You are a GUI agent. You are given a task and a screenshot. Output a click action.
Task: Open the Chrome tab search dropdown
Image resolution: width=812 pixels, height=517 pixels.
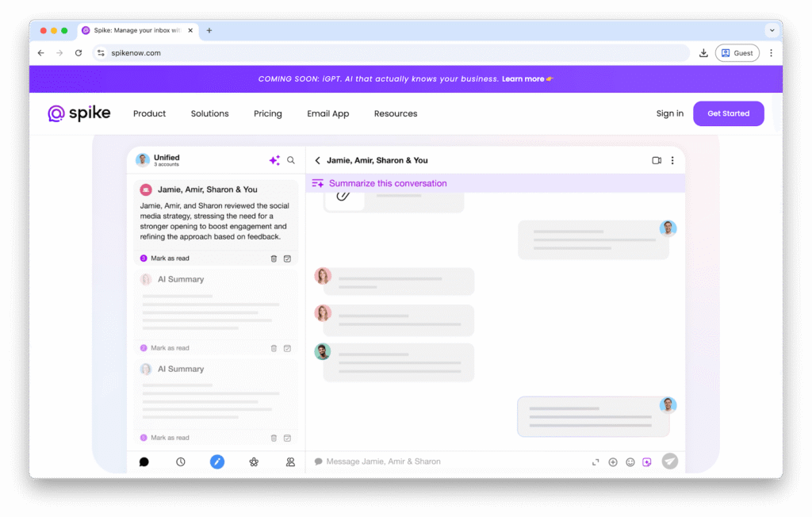pyautogui.click(x=772, y=30)
